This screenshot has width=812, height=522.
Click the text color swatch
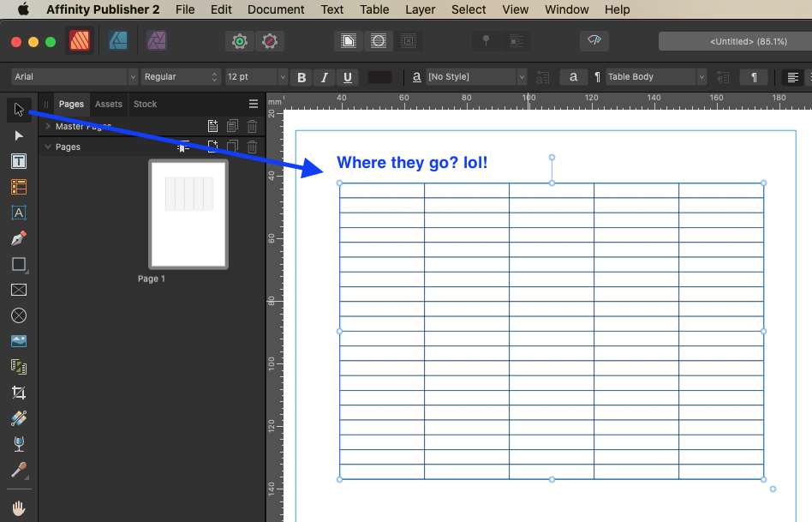[379, 77]
